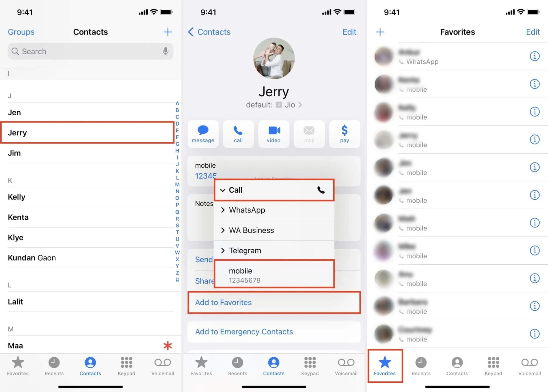Collapse the Call dropdown menu
This screenshot has width=548, height=392.
[x=273, y=190]
